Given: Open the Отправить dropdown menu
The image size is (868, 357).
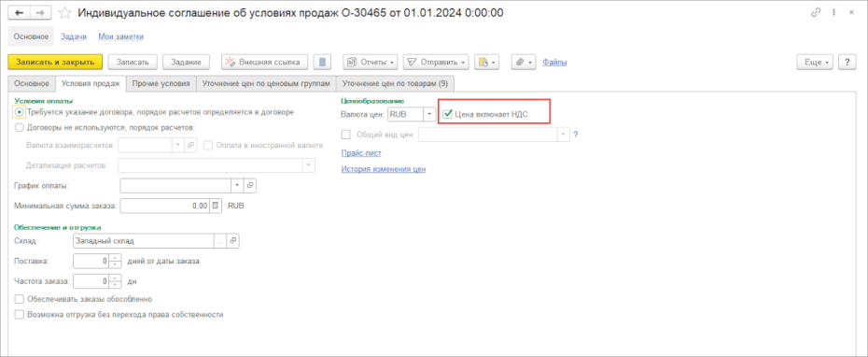Looking at the screenshot, I should (x=436, y=62).
